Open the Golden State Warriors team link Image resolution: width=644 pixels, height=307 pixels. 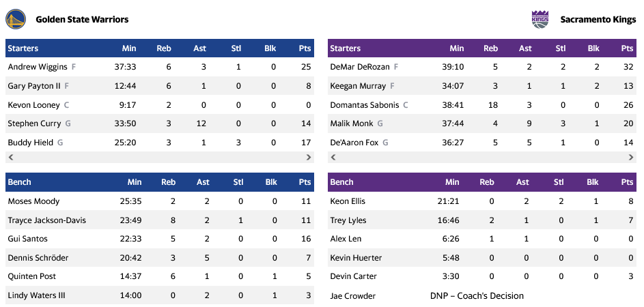[82, 20]
